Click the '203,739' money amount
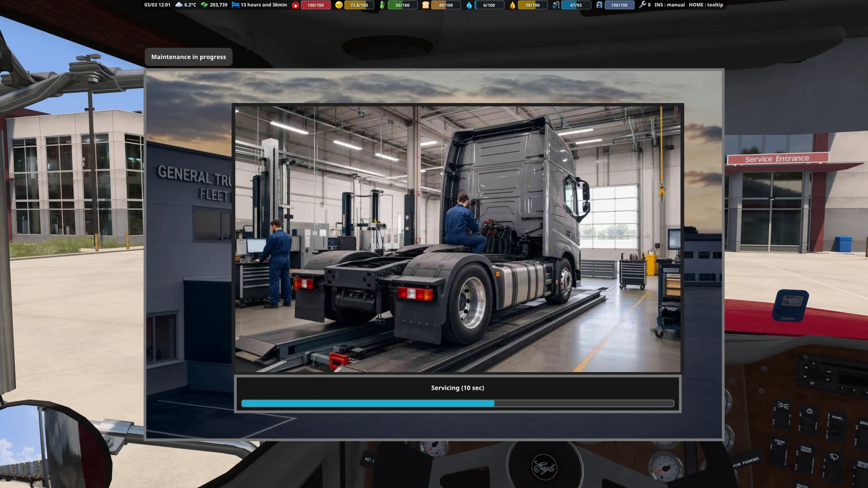This screenshot has width=868, height=488. pos(218,5)
